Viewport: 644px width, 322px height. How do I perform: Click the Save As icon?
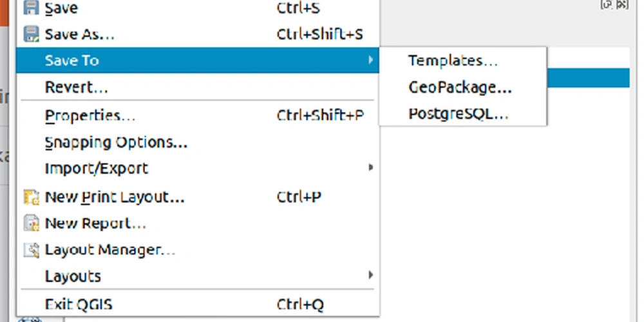pyautogui.click(x=31, y=34)
